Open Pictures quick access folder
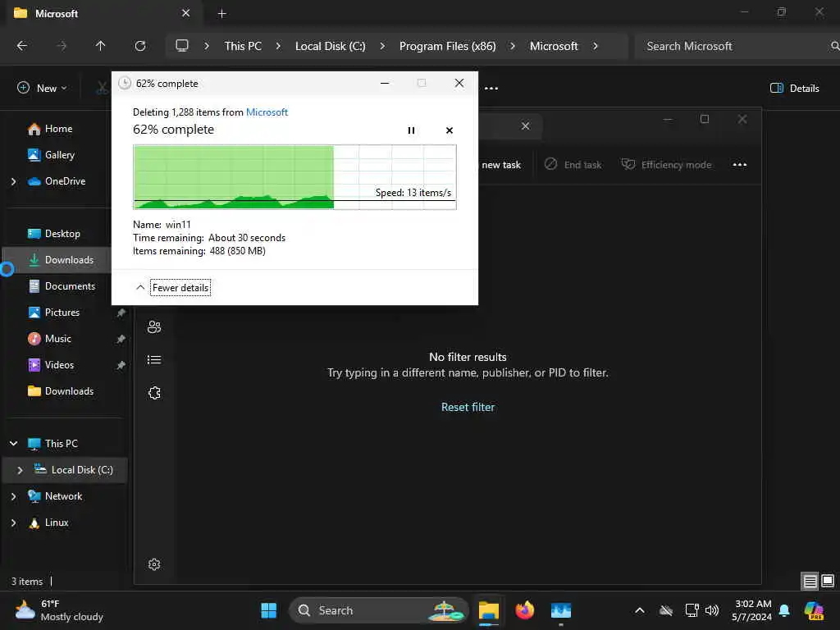This screenshot has width=840, height=630. pos(62,313)
